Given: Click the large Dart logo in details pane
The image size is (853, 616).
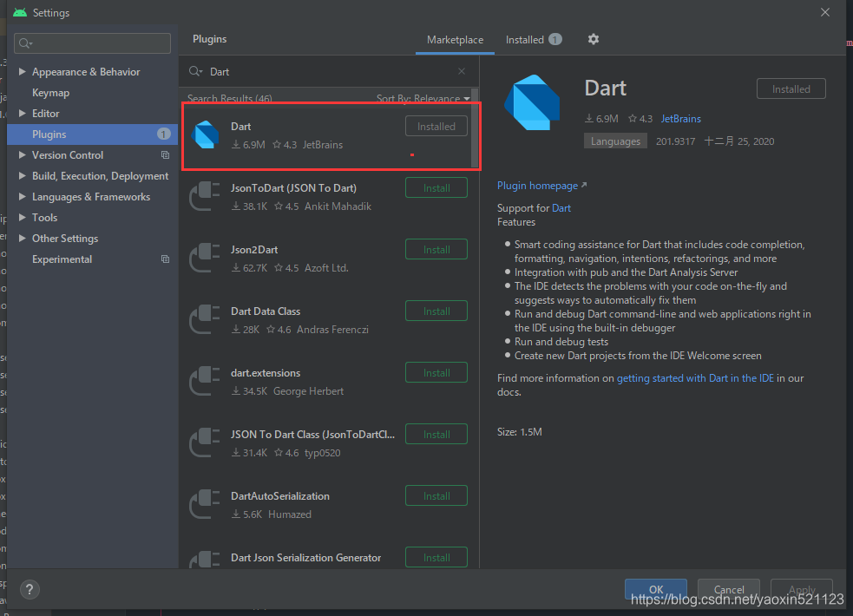Looking at the screenshot, I should point(532,102).
